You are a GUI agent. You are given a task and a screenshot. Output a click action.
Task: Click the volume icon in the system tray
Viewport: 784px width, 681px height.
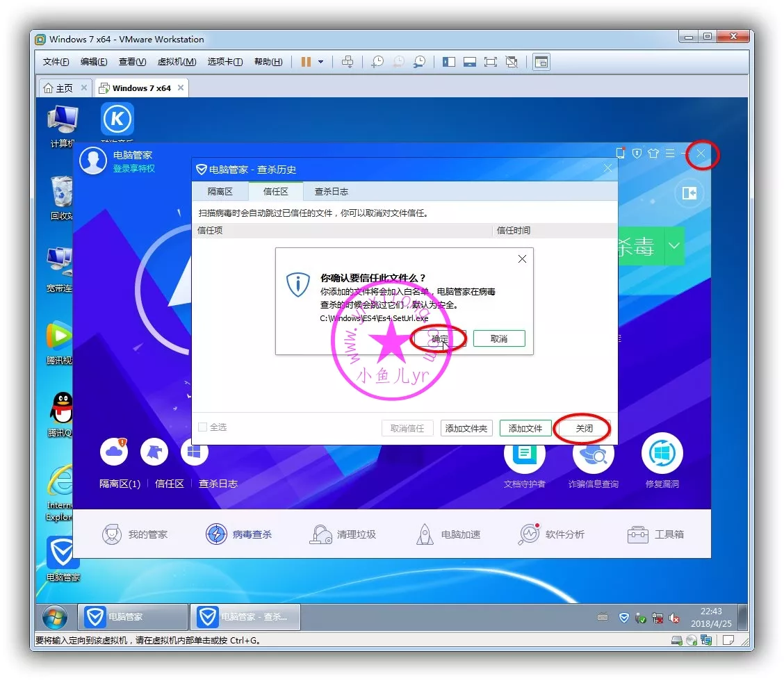pyautogui.click(x=673, y=618)
